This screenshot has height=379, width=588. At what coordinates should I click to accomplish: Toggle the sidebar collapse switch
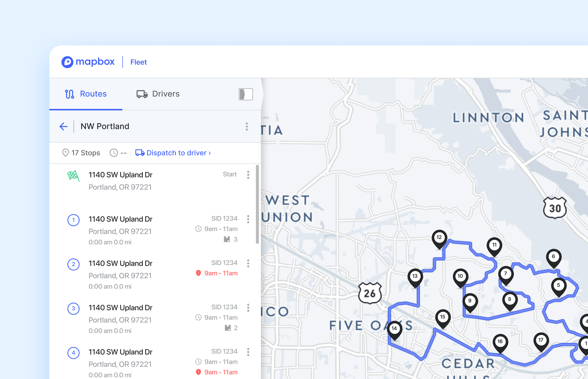coord(245,94)
